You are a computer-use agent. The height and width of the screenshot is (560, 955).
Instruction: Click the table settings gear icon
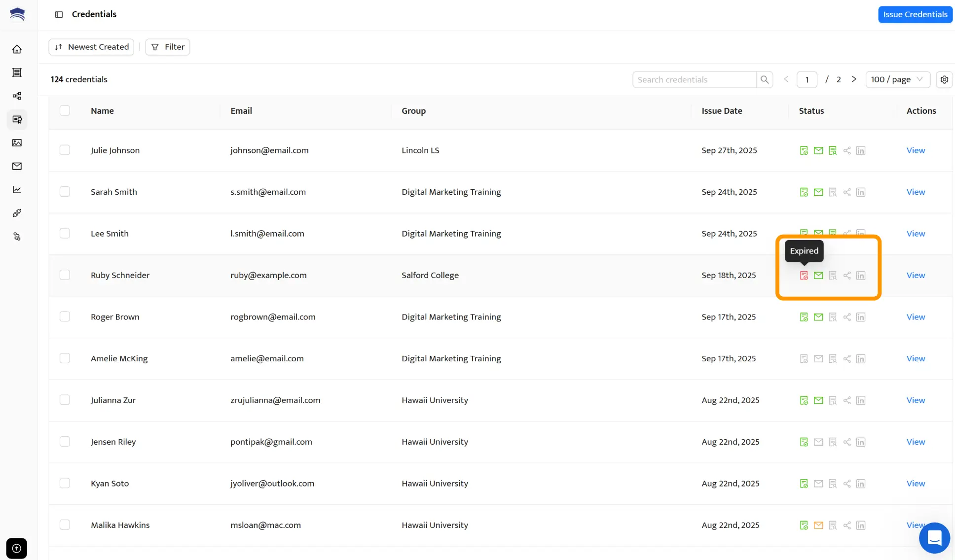point(944,79)
